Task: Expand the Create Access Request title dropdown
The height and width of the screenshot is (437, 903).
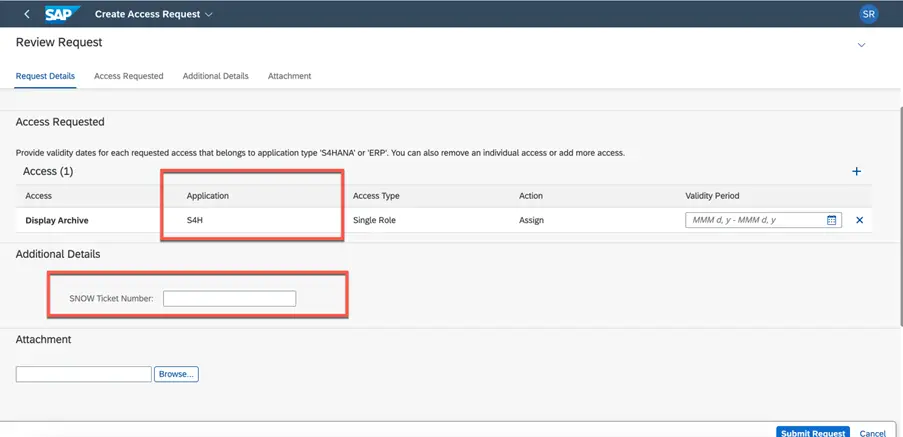Action: pyautogui.click(x=209, y=15)
